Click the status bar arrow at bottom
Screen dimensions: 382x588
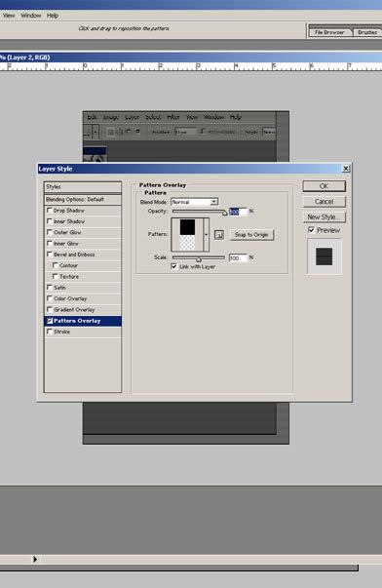[35, 559]
